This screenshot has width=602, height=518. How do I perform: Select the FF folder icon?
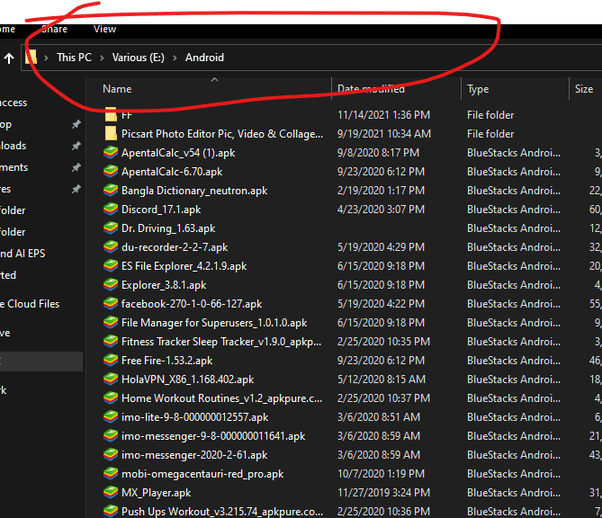pos(111,114)
